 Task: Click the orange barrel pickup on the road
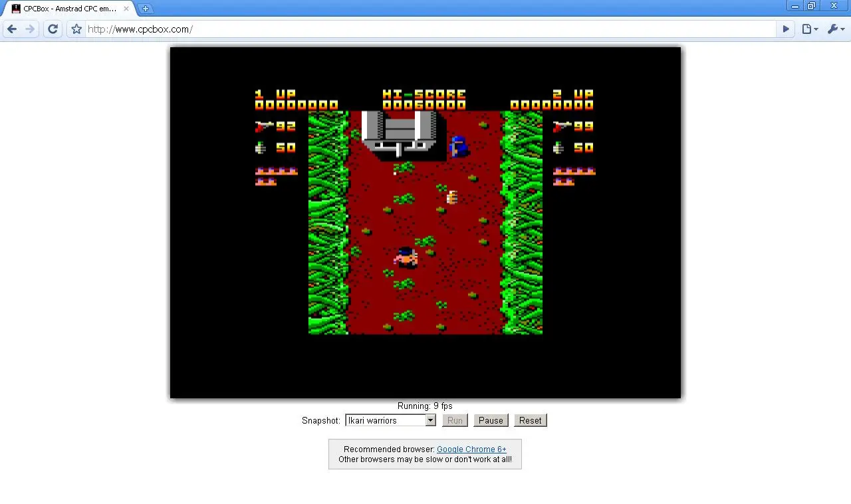(x=452, y=197)
